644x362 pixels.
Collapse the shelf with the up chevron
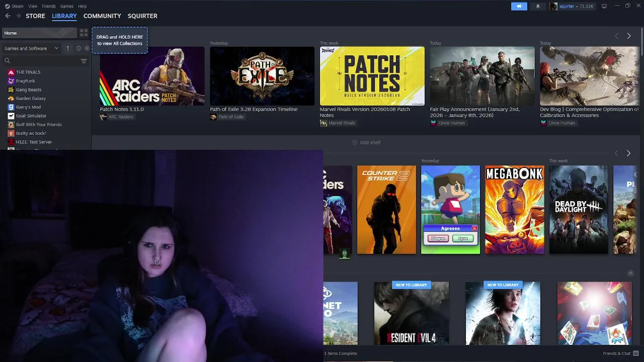[630, 273]
